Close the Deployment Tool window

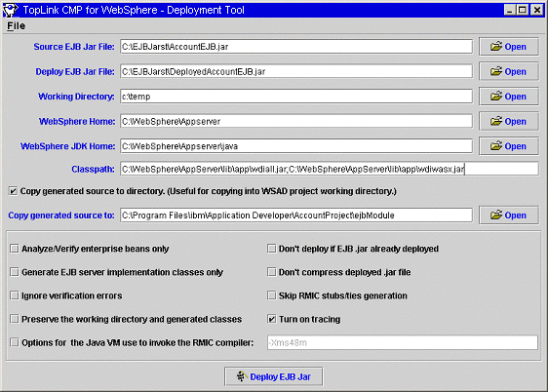coord(536,10)
